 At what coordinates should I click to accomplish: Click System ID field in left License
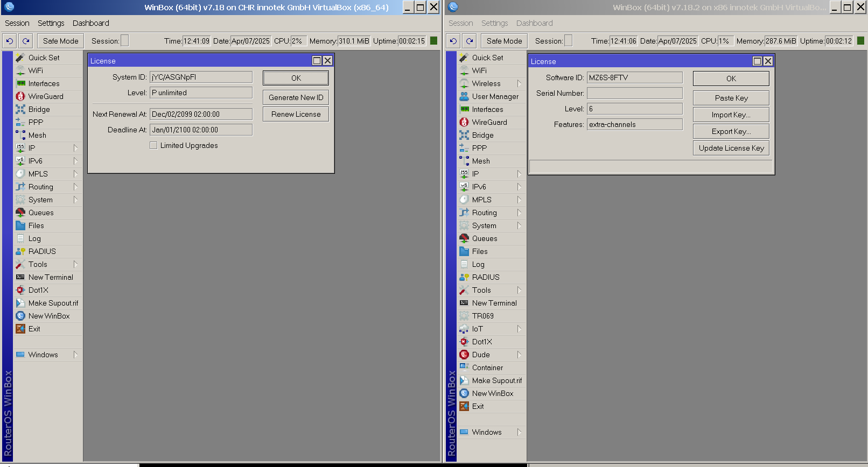pos(201,77)
